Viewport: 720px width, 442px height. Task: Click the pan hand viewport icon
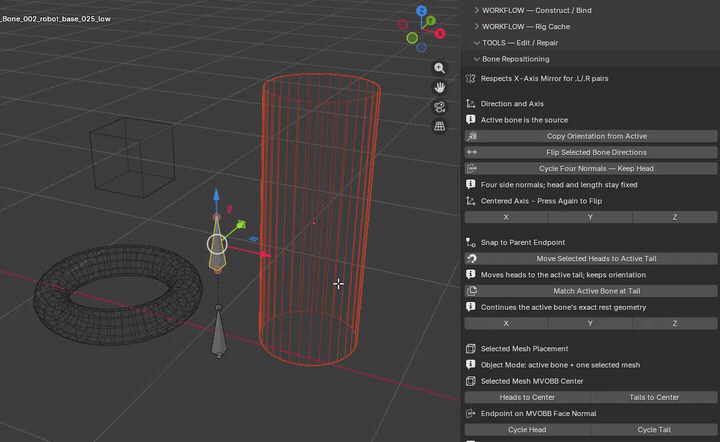(439, 87)
